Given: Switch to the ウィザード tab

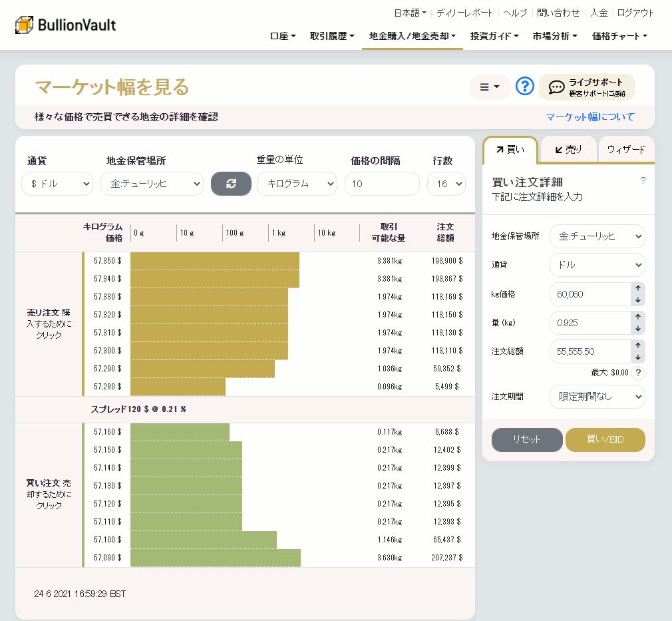Looking at the screenshot, I should 626,150.
